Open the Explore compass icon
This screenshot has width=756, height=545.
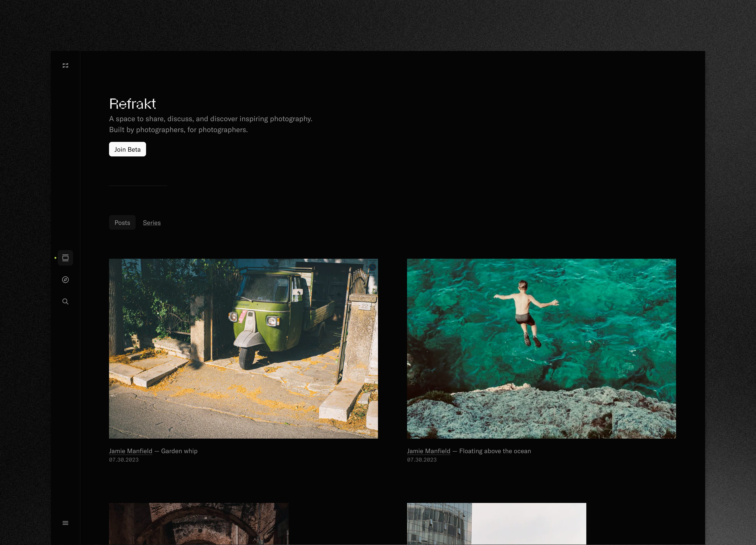point(65,279)
